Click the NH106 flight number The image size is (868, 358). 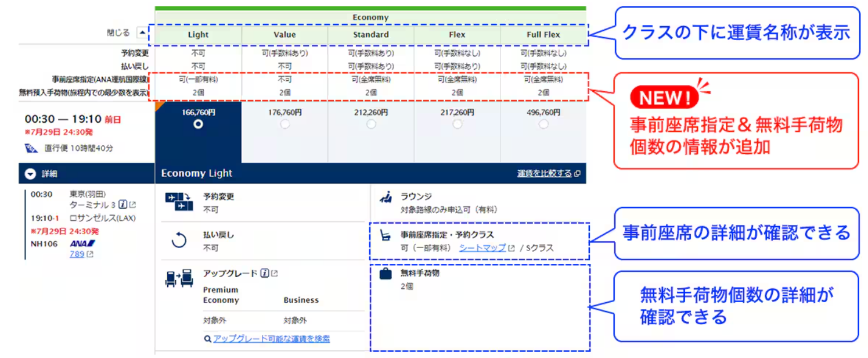point(44,244)
